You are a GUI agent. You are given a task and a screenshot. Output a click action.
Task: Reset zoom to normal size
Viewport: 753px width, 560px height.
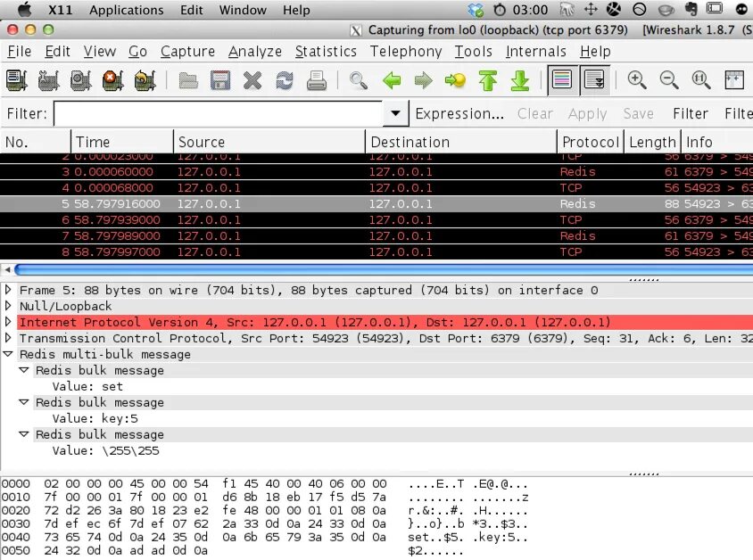tap(700, 79)
